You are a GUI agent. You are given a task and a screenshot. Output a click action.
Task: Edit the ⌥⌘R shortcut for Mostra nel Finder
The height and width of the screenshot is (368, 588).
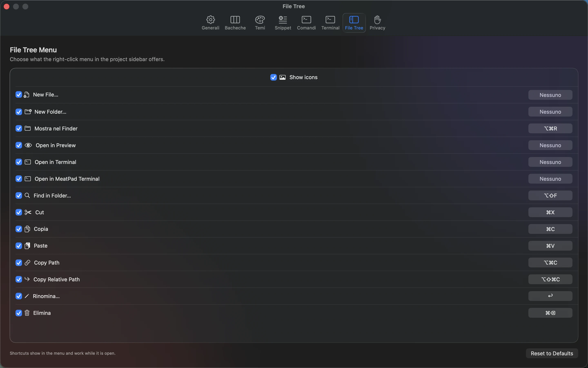[550, 129]
